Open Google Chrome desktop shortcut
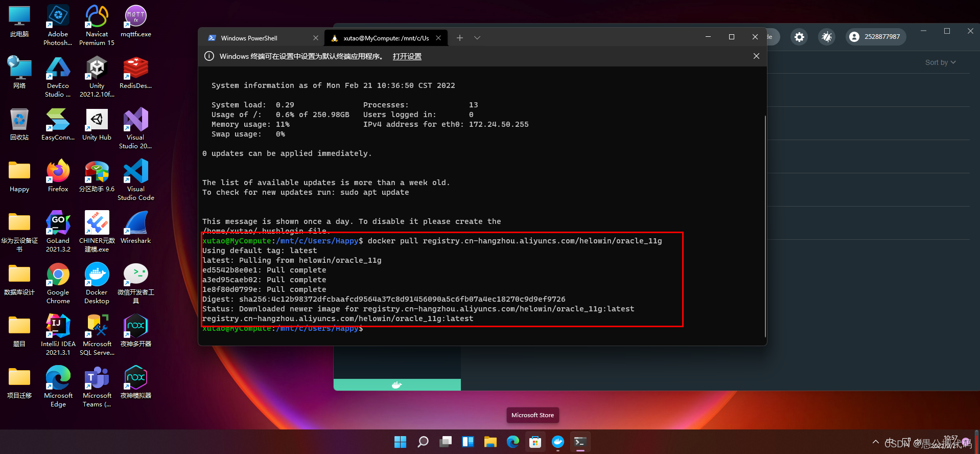The height and width of the screenshot is (454, 980). (x=58, y=283)
